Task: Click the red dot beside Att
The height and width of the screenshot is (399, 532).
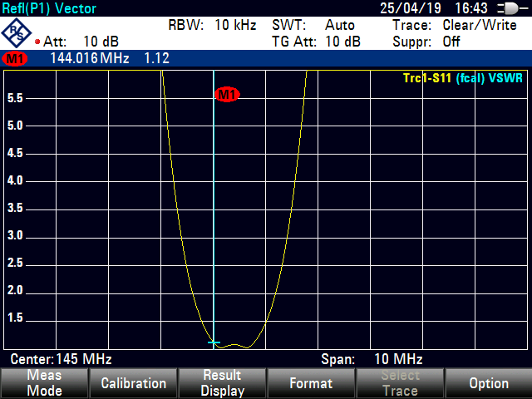Action: (37, 42)
